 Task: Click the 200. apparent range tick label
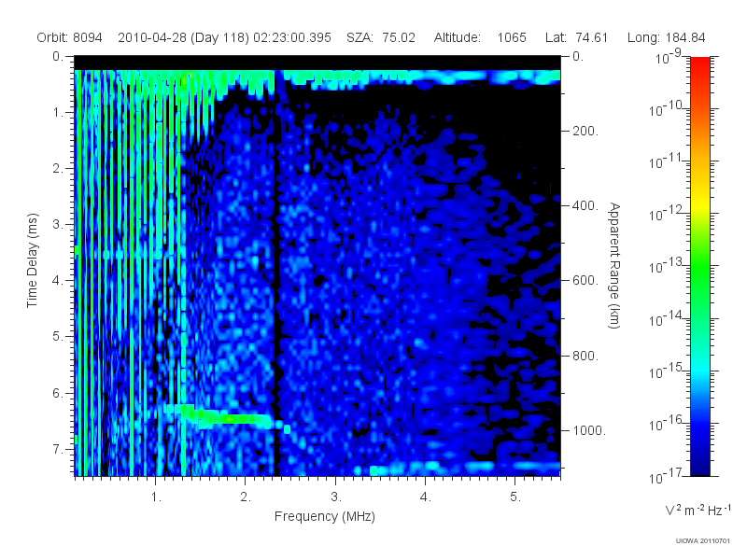(x=585, y=131)
